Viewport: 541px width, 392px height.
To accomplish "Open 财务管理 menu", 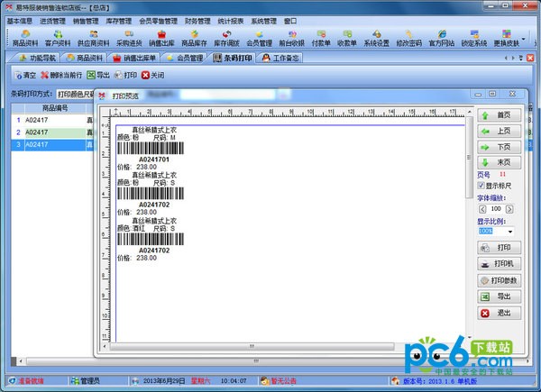I will [197, 22].
